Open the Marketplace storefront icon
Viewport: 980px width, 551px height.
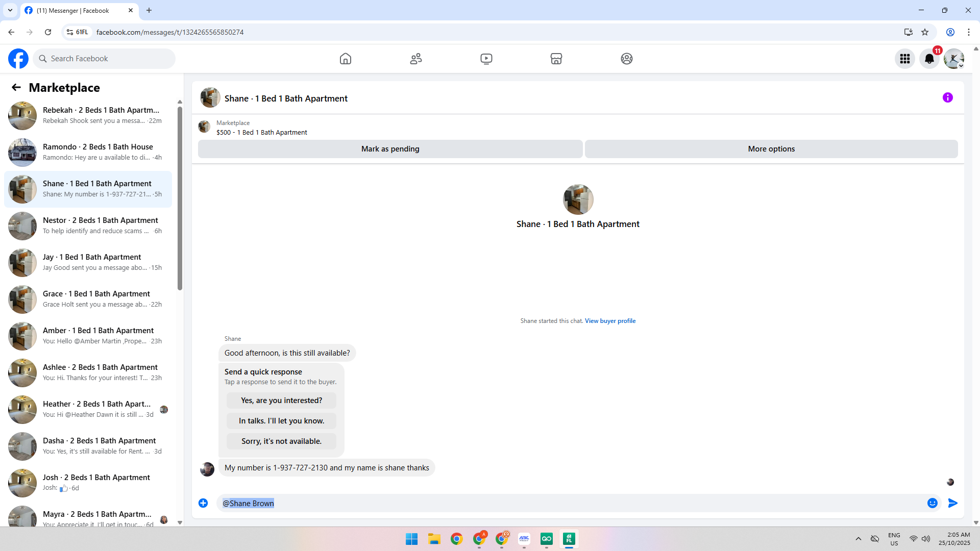[x=556, y=59]
